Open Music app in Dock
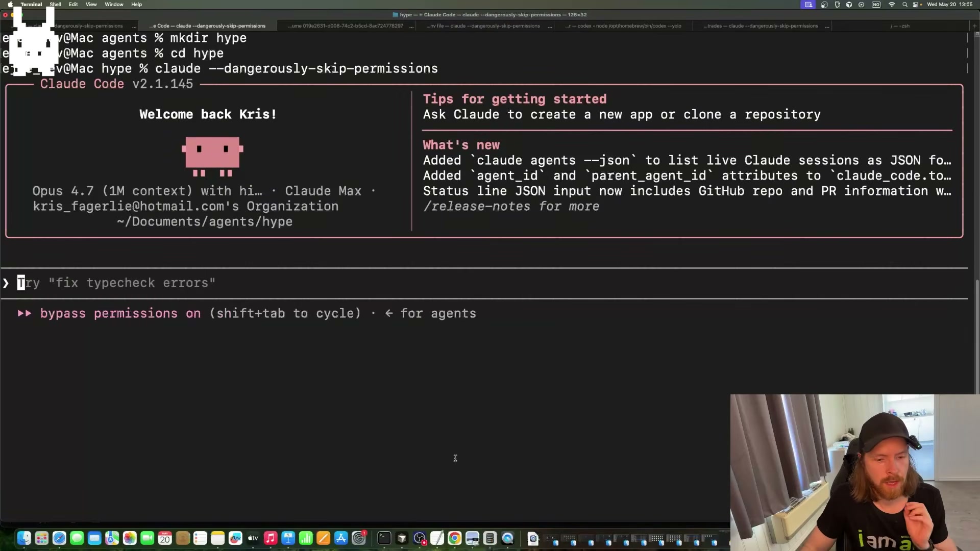The width and height of the screenshot is (980, 551). pos(271,538)
